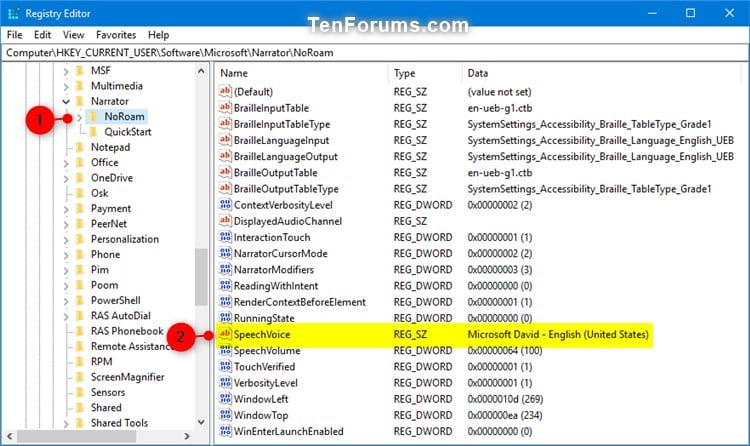Screen dimensions: 750x446
Task: Click the folder icon of OneDrive key
Action: coord(80,178)
